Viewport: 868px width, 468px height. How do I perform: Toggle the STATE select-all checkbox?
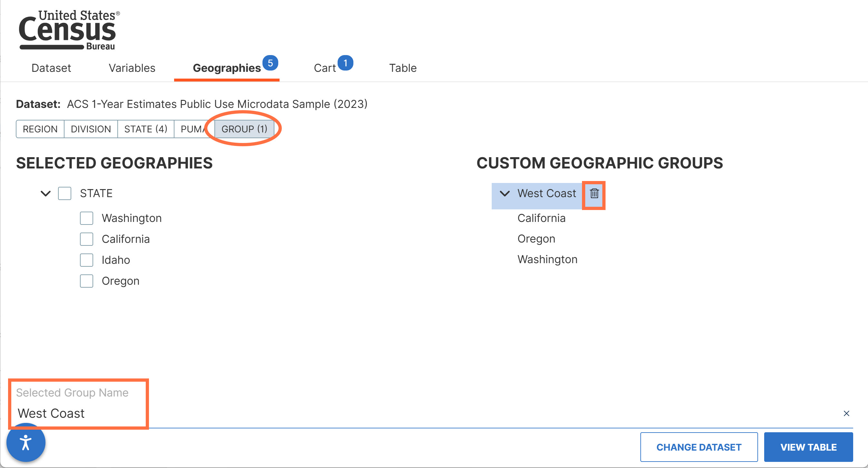[x=65, y=194]
